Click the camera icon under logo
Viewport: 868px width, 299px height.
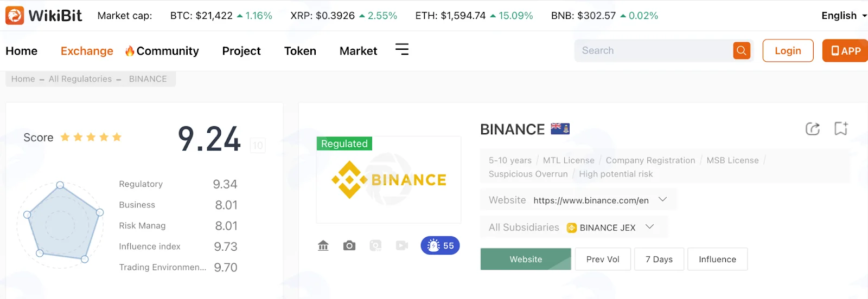(x=349, y=245)
